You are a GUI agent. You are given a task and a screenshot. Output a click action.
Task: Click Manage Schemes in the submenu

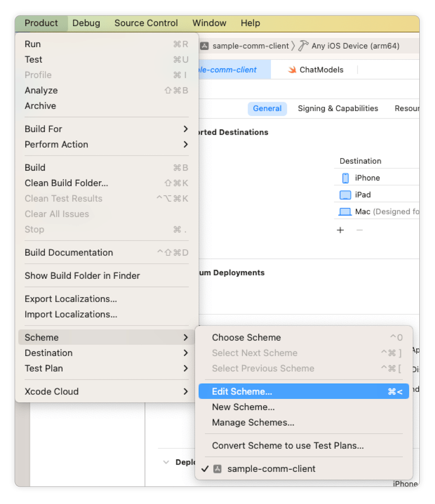click(253, 422)
